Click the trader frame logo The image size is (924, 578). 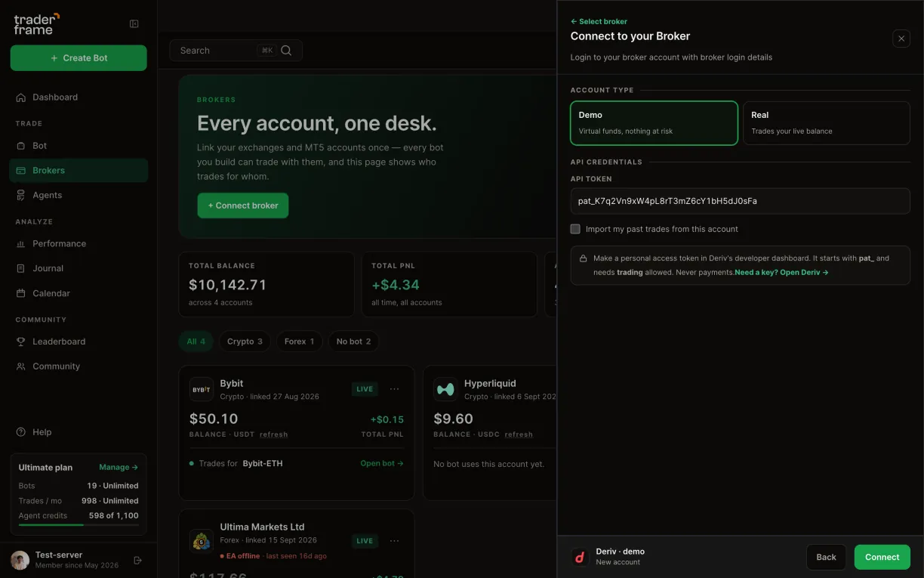pos(36,23)
